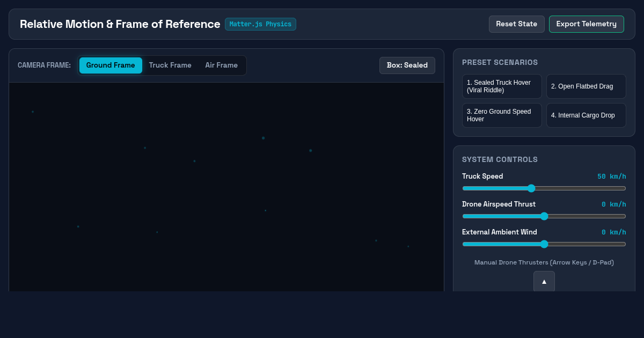Load Open Flatbed Drag preset
Screen dimensions: 644x338
586,86
